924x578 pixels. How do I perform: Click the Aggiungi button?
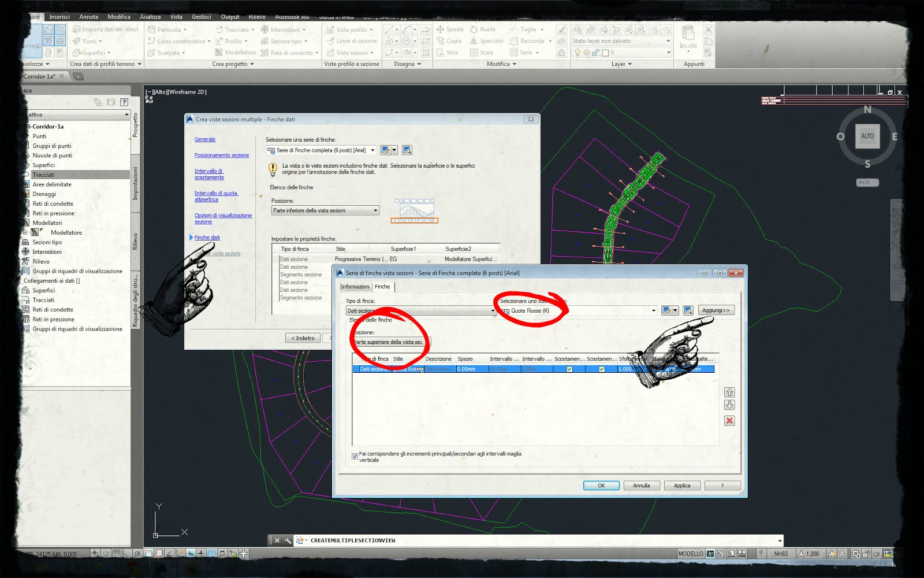716,310
